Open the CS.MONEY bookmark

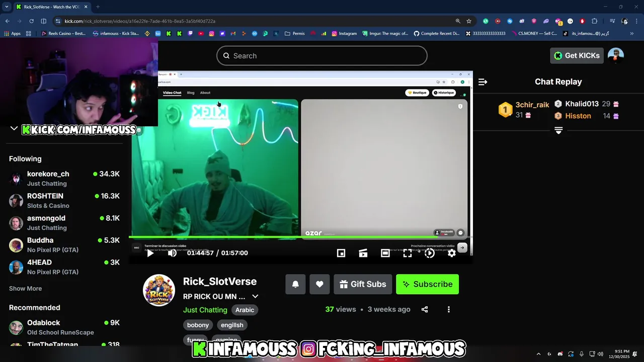(x=534, y=34)
